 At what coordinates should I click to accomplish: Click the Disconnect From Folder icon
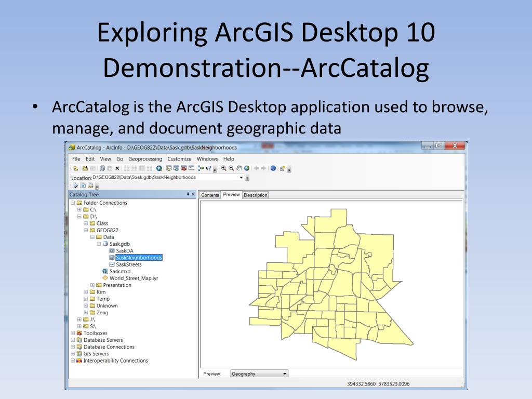tap(92, 168)
